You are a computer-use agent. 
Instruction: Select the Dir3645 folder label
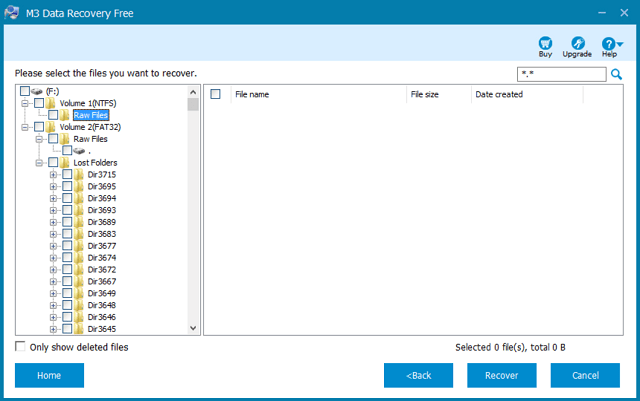pyautogui.click(x=102, y=329)
